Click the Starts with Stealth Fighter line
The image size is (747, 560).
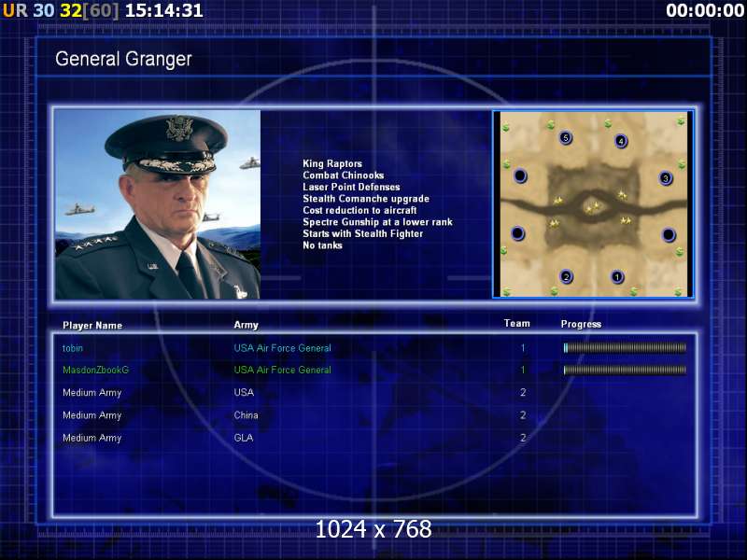pyautogui.click(x=363, y=233)
